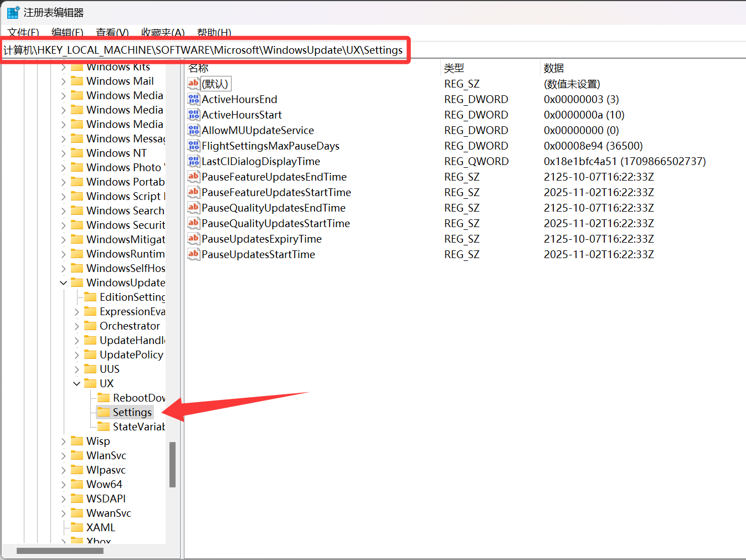Collapse the WindowsUpdate tree node
The image size is (746, 560).
click(x=64, y=282)
